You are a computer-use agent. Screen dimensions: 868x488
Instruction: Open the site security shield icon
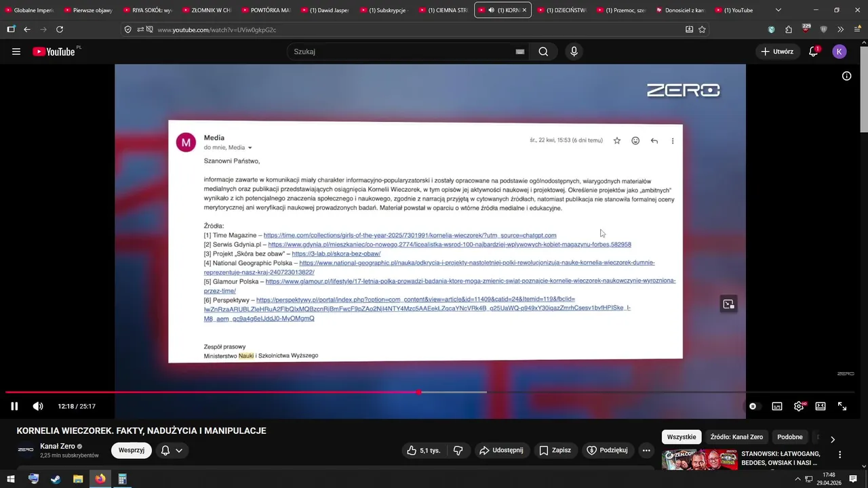(127, 29)
